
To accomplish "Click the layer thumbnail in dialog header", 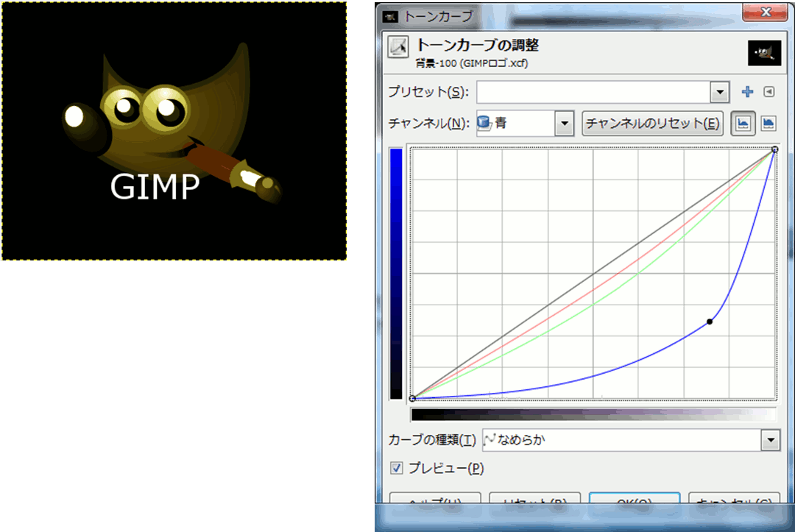I will pyautogui.click(x=764, y=52).
